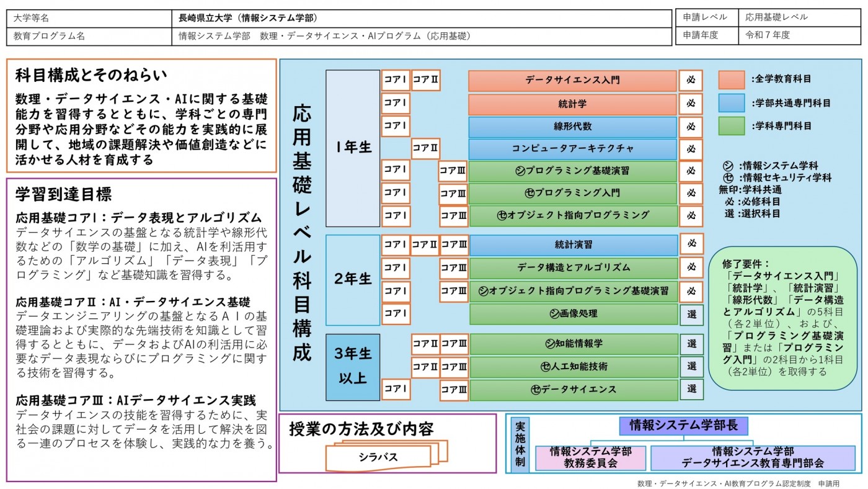Click the 情報システム学部長 box

pyautogui.click(x=683, y=426)
